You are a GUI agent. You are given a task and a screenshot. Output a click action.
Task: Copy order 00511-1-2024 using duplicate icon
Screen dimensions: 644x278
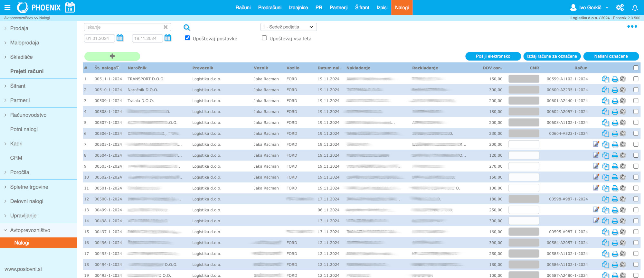605,79
